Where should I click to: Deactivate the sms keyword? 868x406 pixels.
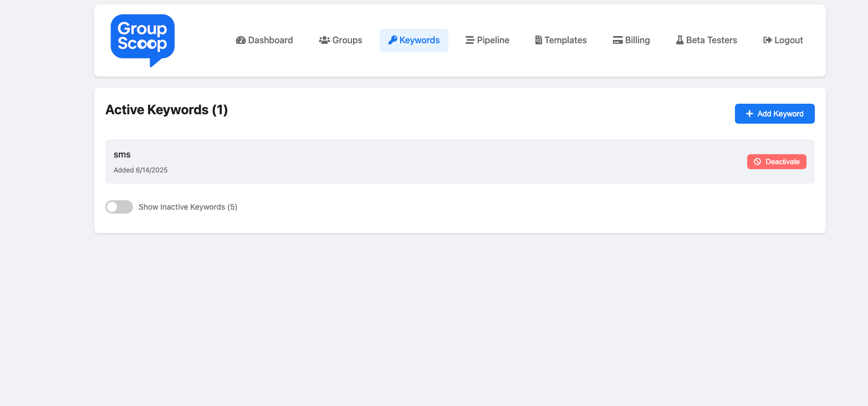(x=777, y=161)
